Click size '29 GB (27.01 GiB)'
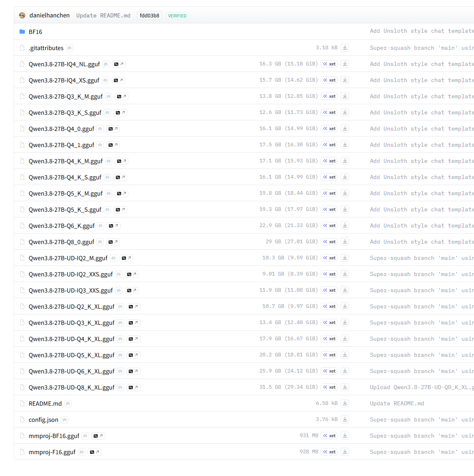The width and height of the screenshot is (474, 476). click(x=292, y=242)
